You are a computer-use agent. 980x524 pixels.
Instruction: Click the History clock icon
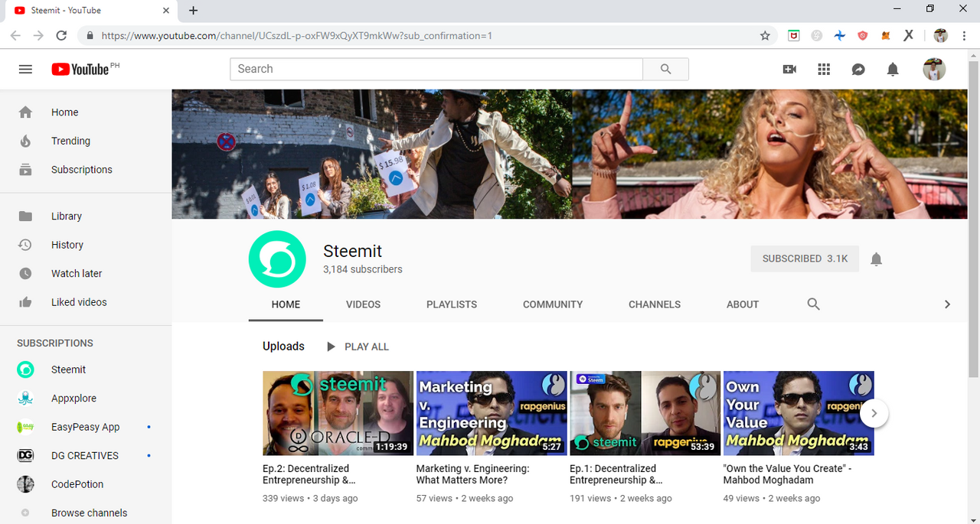(x=25, y=245)
